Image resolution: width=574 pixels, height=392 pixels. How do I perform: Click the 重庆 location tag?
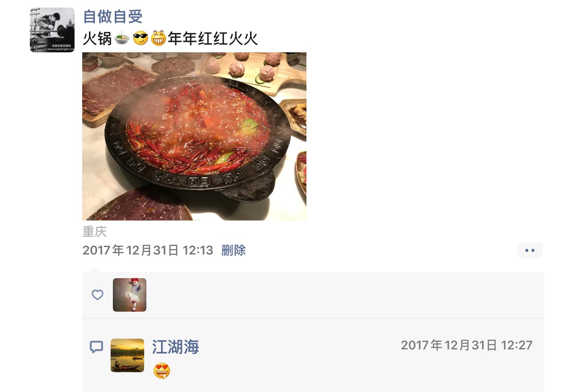pyautogui.click(x=95, y=232)
